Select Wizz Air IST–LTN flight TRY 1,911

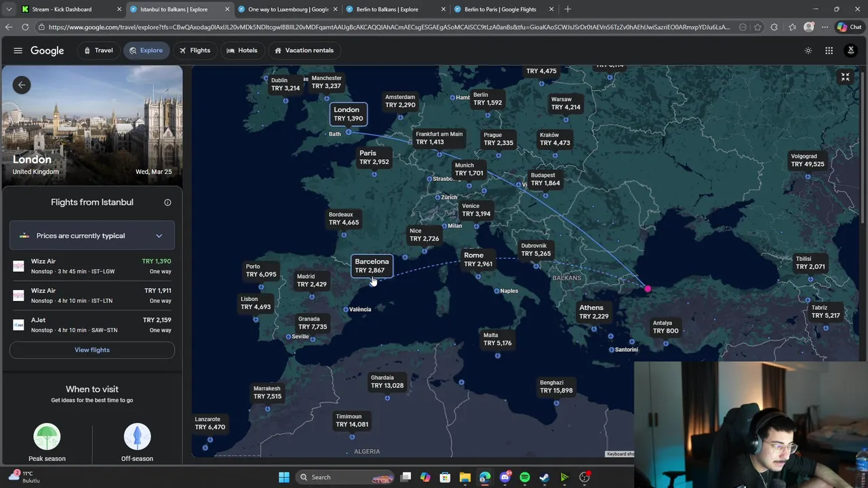(92, 295)
